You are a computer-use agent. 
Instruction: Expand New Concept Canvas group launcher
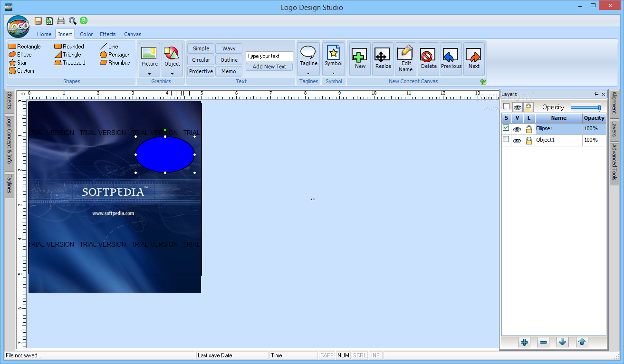coord(483,82)
